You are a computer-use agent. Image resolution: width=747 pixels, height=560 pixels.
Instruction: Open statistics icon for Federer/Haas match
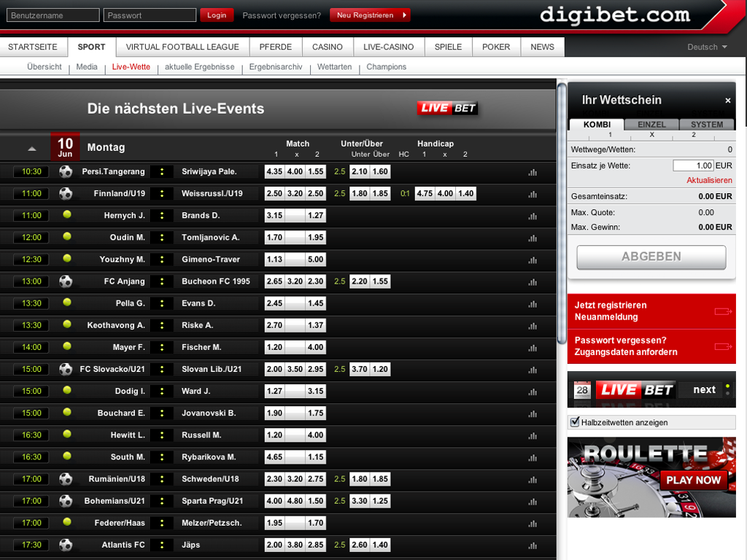pyautogui.click(x=533, y=524)
